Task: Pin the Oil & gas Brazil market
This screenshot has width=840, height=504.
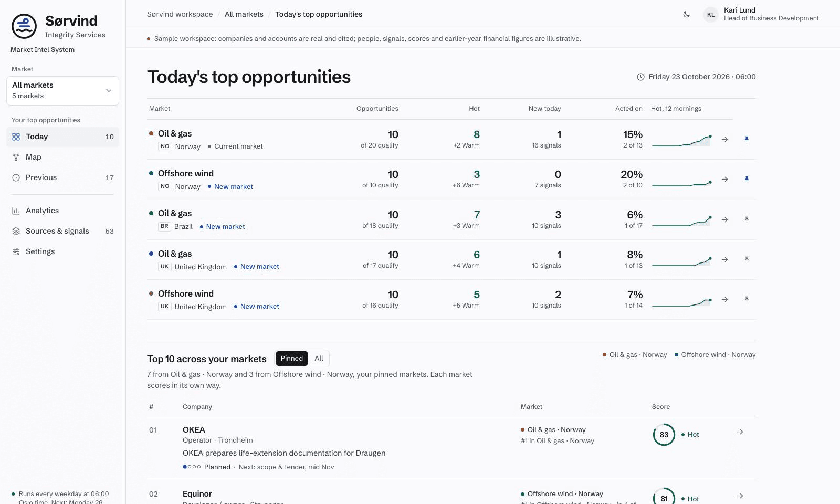Action: pos(747,219)
